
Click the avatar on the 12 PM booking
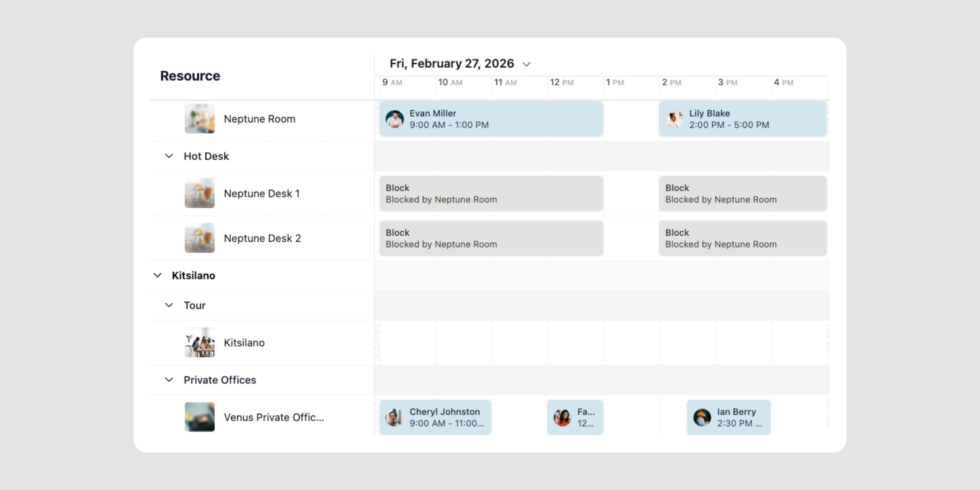[562, 417]
